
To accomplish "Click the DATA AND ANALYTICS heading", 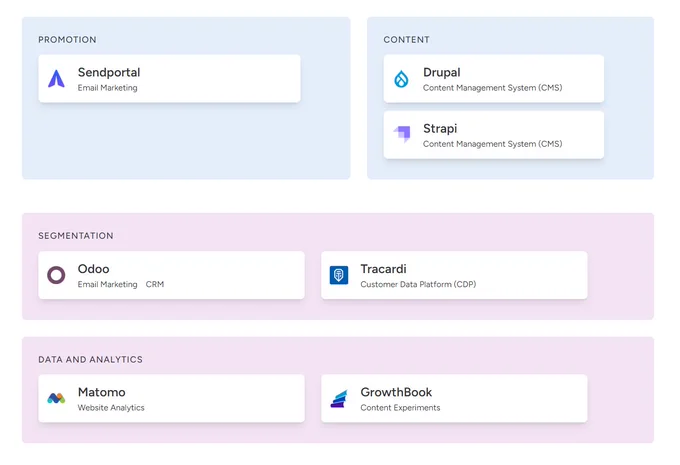I will [90, 359].
